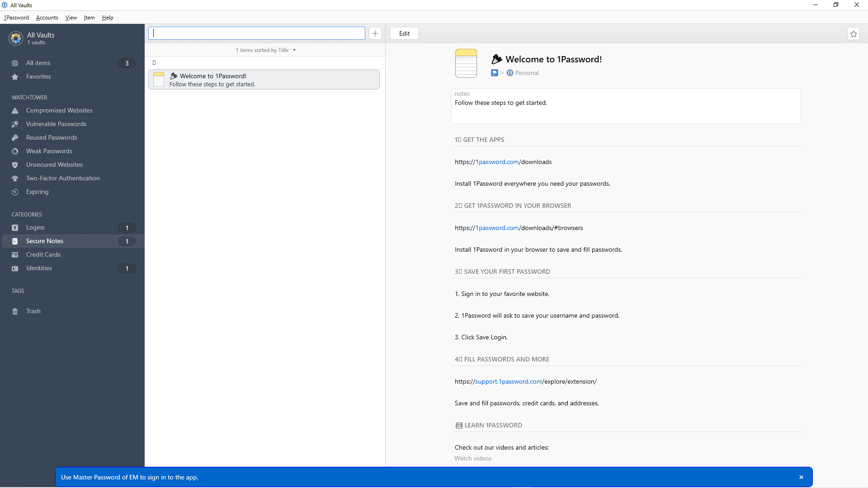Click the All Vaults avatar icon

tap(16, 38)
